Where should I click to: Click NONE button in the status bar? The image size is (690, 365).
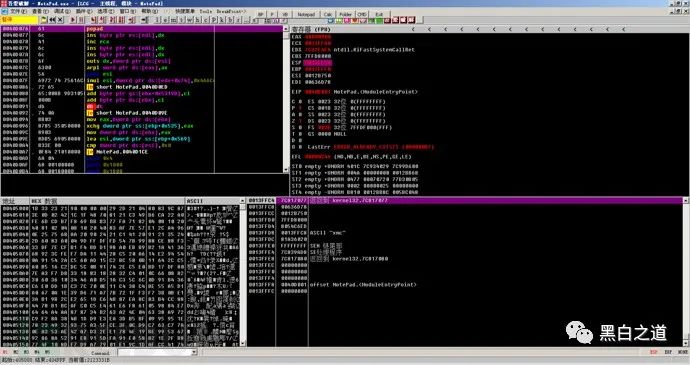point(683,352)
